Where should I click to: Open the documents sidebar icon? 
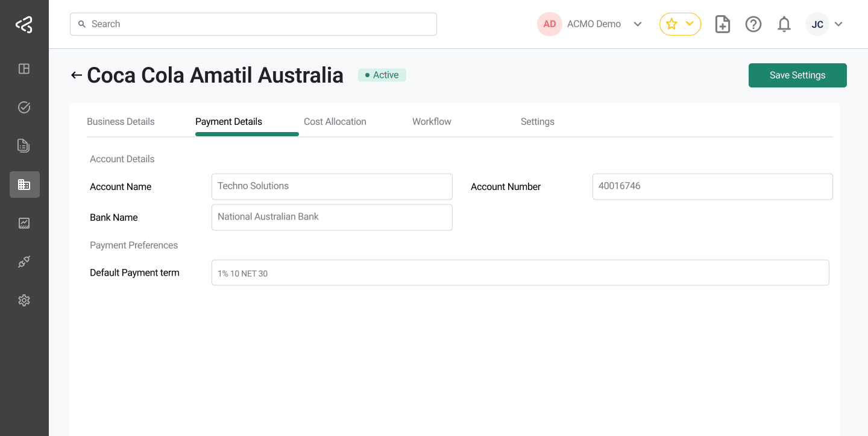(24, 145)
